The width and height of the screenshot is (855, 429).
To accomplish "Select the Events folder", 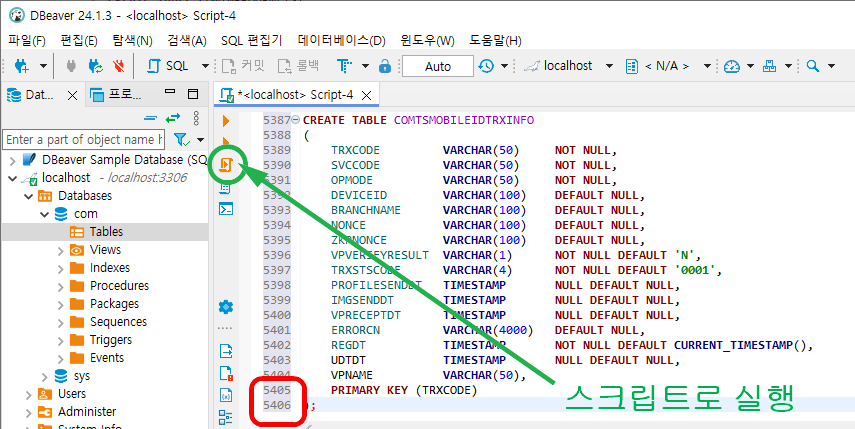I will pos(106,358).
